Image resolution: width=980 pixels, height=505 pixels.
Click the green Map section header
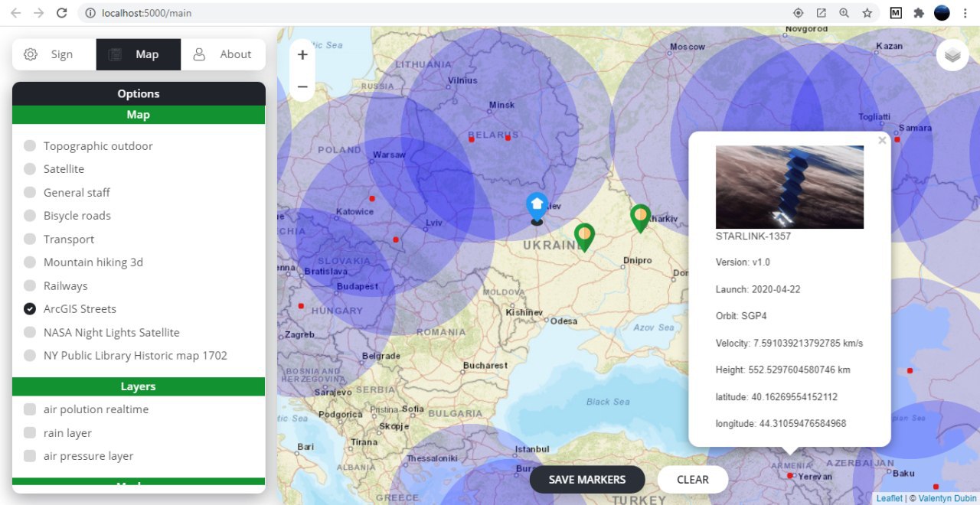(139, 115)
